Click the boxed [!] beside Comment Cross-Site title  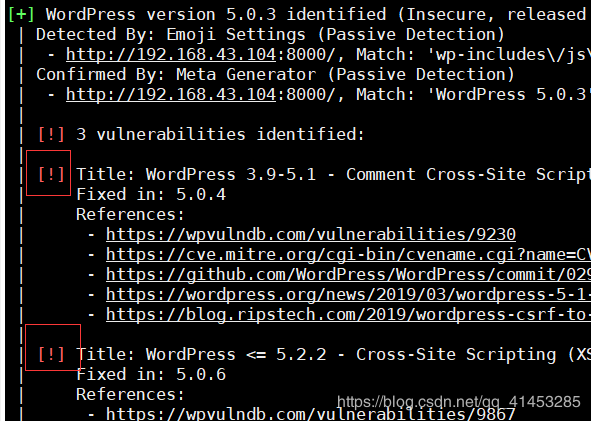[51, 175]
